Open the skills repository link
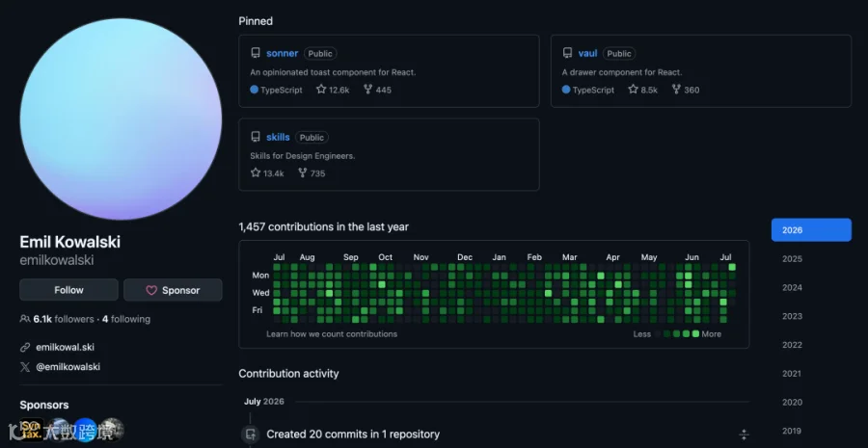 [278, 137]
